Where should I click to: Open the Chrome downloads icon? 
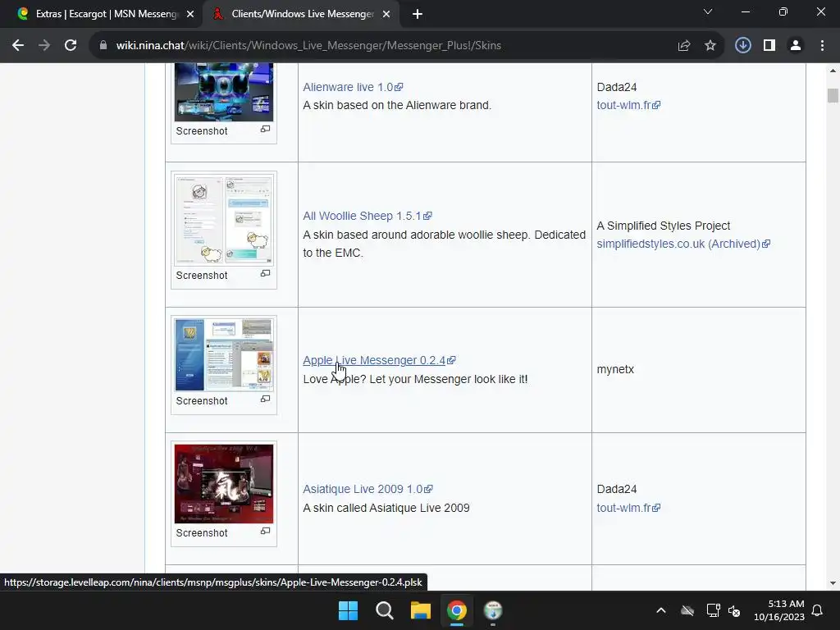click(x=742, y=46)
